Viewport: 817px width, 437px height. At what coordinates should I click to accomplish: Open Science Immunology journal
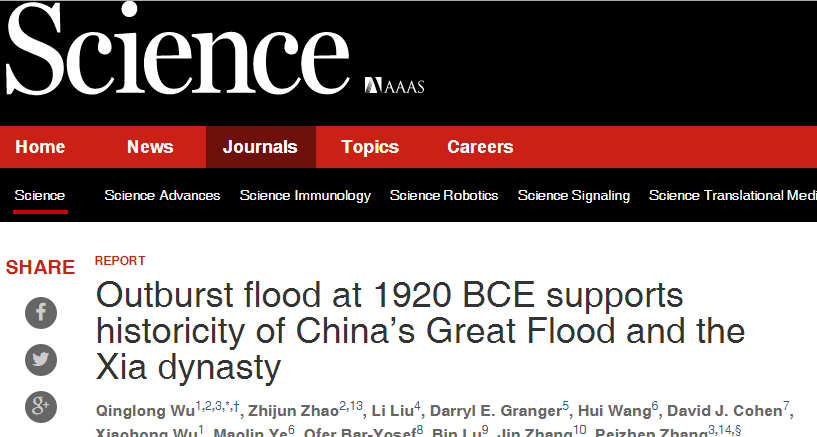coord(305,195)
